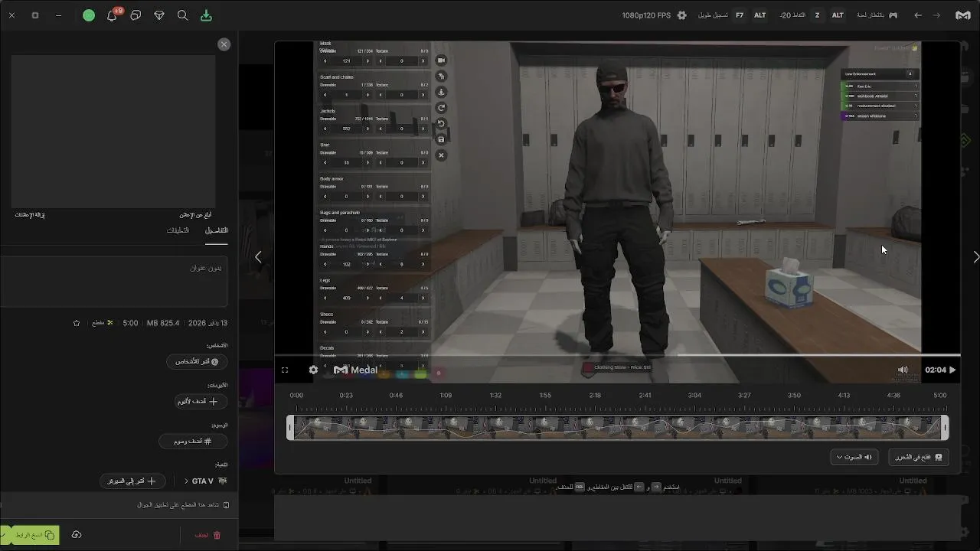The image size is (980, 551).
Task: Click the 5:00 clip duration text
Action: click(131, 323)
